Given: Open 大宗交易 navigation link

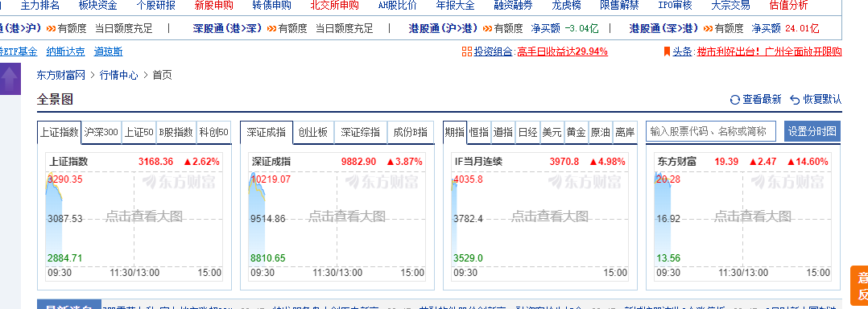Looking at the screenshot, I should (731, 6).
